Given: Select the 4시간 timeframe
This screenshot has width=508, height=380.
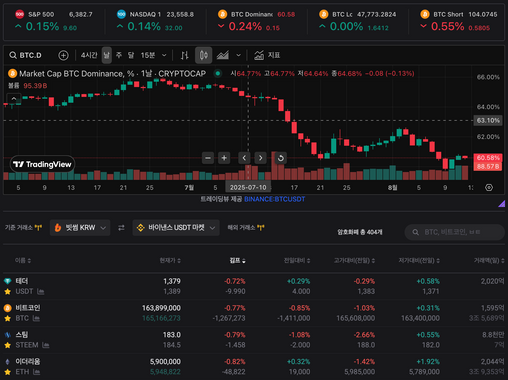Looking at the screenshot, I should coord(89,55).
